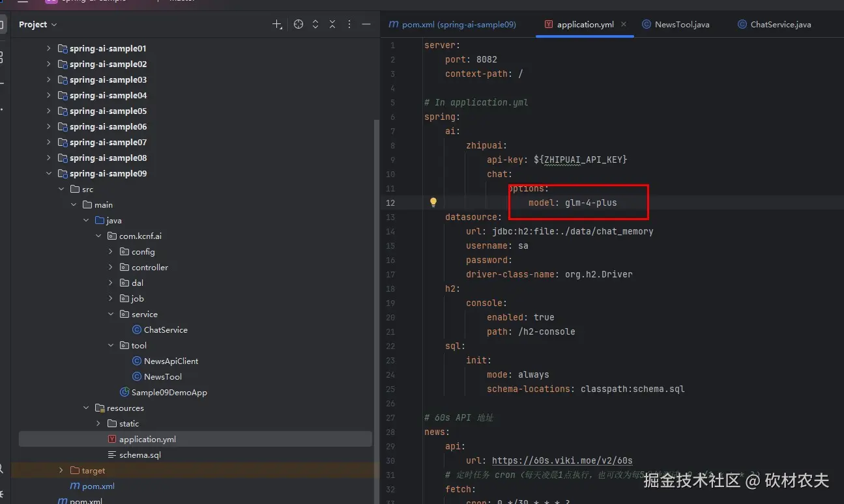Expand the static folder chevron
The image size is (844, 504).
[98, 423]
